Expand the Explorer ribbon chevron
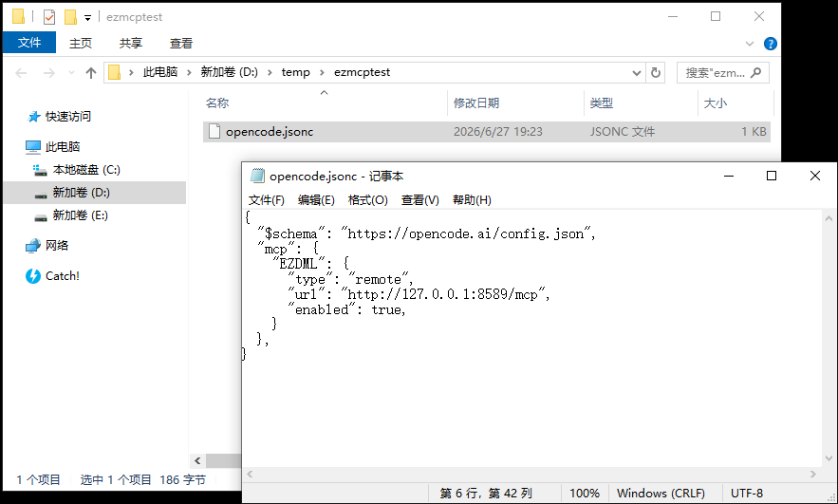The height and width of the screenshot is (504, 838). (x=750, y=44)
